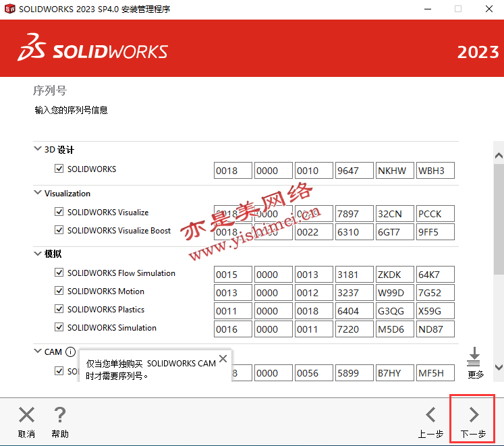Collapse the 3D 设计 section

[x=38, y=148]
